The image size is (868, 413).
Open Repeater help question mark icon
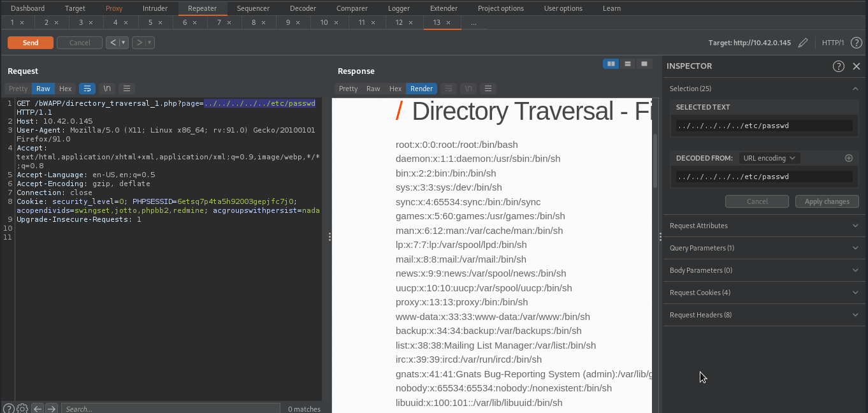click(x=857, y=43)
